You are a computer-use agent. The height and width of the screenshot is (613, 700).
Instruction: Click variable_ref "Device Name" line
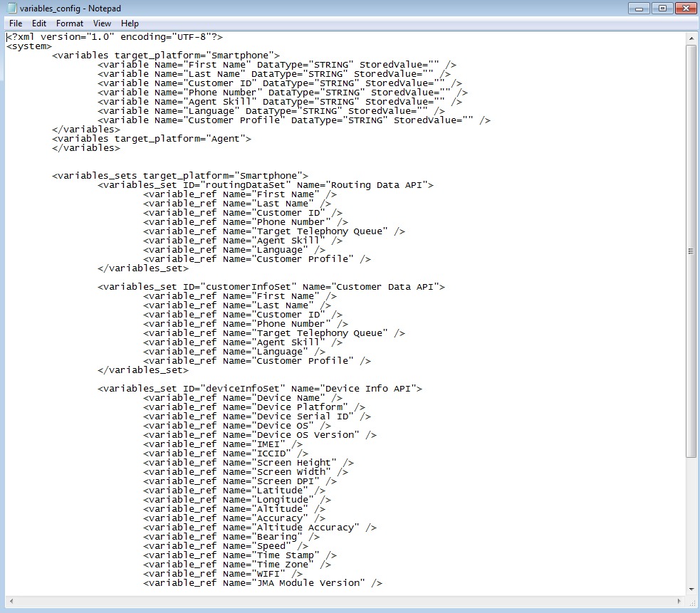[x=243, y=398]
